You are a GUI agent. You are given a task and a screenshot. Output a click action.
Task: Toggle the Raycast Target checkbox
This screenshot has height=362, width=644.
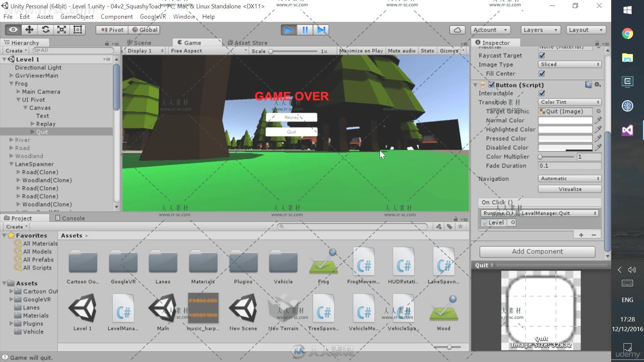point(542,56)
